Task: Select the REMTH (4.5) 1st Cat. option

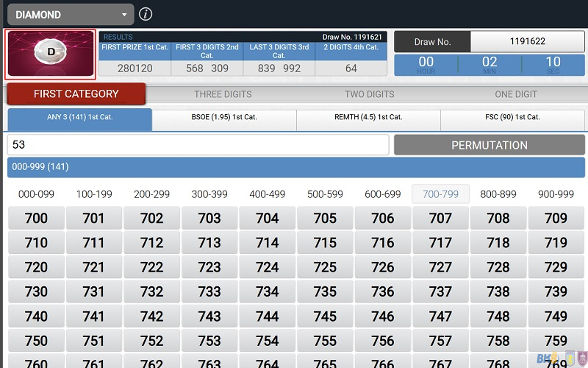Action: [368, 117]
